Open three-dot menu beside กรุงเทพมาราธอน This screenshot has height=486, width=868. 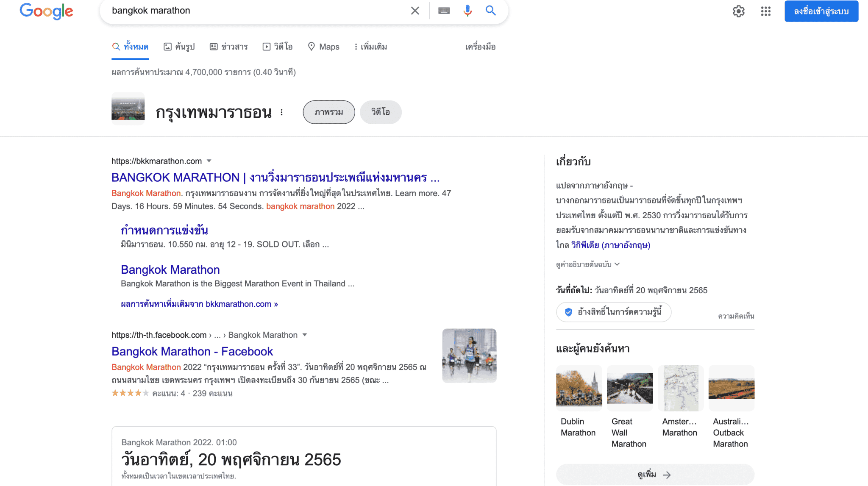[281, 112]
